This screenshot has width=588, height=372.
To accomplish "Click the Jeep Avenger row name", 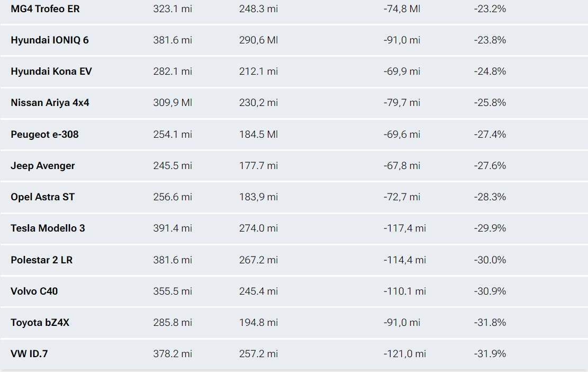I will [43, 165].
